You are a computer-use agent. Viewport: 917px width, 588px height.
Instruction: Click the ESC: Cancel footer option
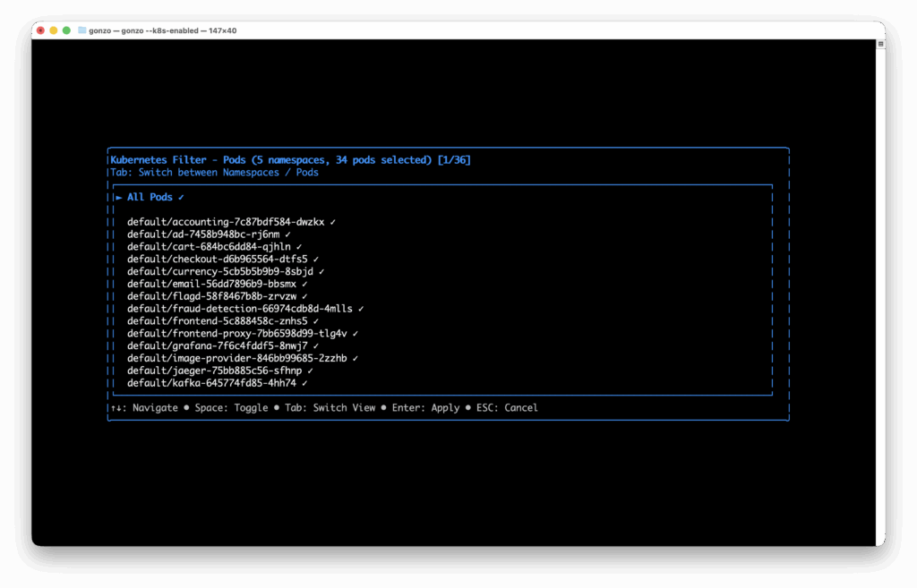(x=507, y=408)
